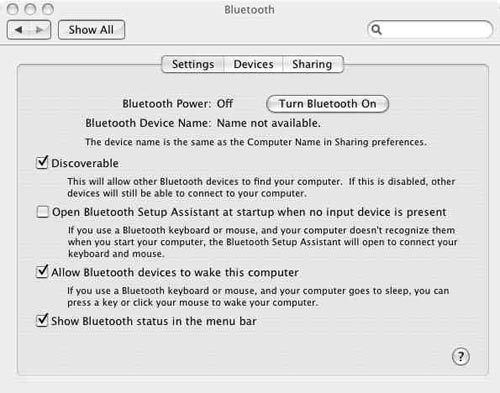Turn Bluetooth On
Image resolution: width=500 pixels, height=393 pixels.
(x=327, y=104)
